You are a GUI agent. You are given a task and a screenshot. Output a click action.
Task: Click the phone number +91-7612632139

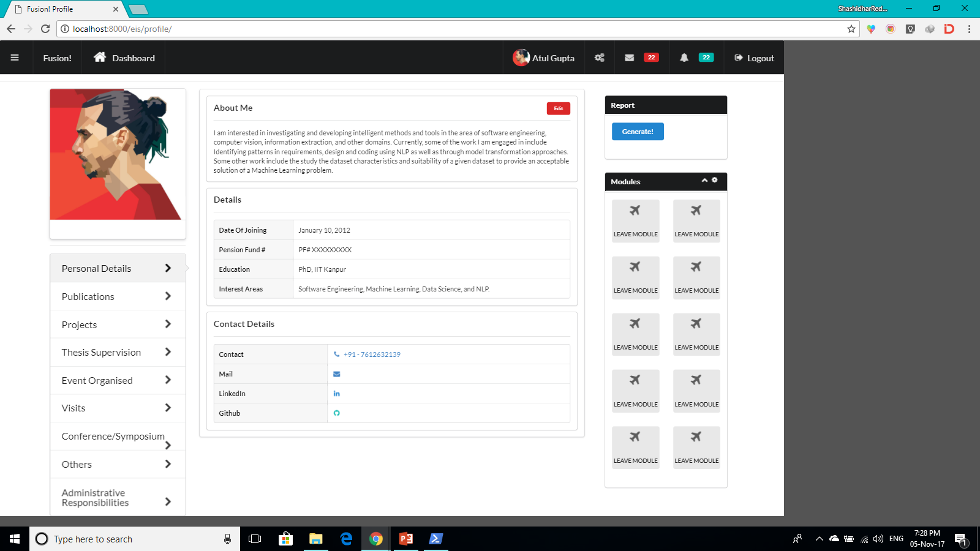click(x=372, y=354)
